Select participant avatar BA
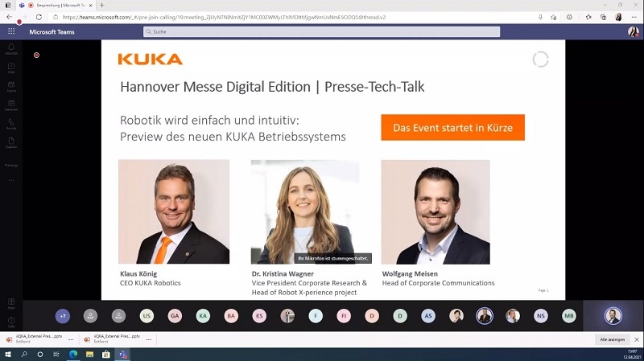 click(x=231, y=316)
